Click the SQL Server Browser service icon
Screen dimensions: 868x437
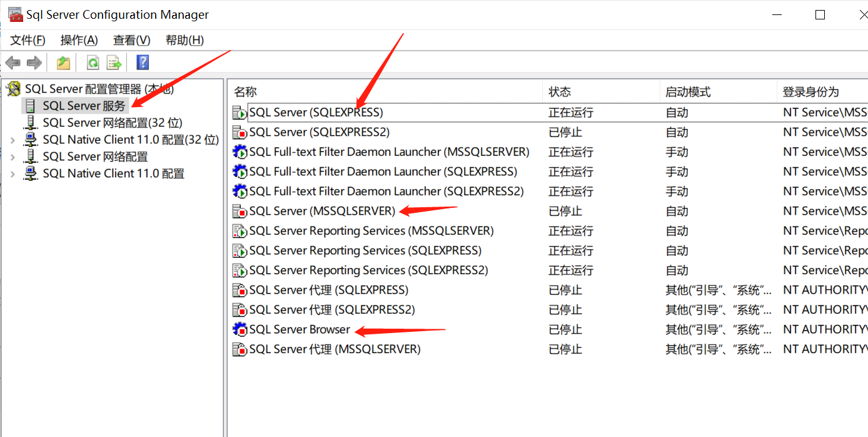click(x=240, y=330)
